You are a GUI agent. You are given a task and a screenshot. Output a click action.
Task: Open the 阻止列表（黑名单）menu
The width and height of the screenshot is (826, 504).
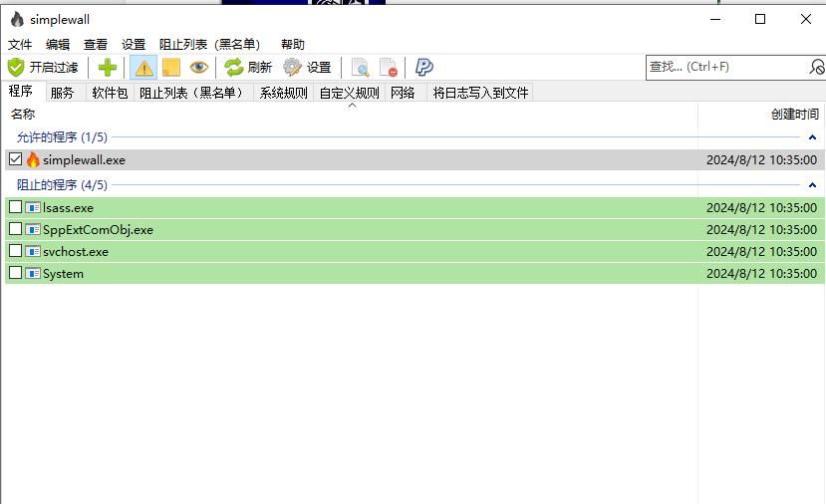click(x=209, y=44)
